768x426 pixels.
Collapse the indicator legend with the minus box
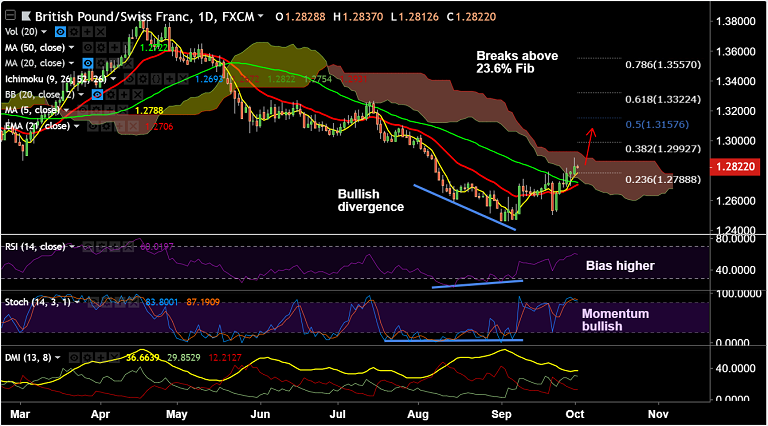point(10,16)
